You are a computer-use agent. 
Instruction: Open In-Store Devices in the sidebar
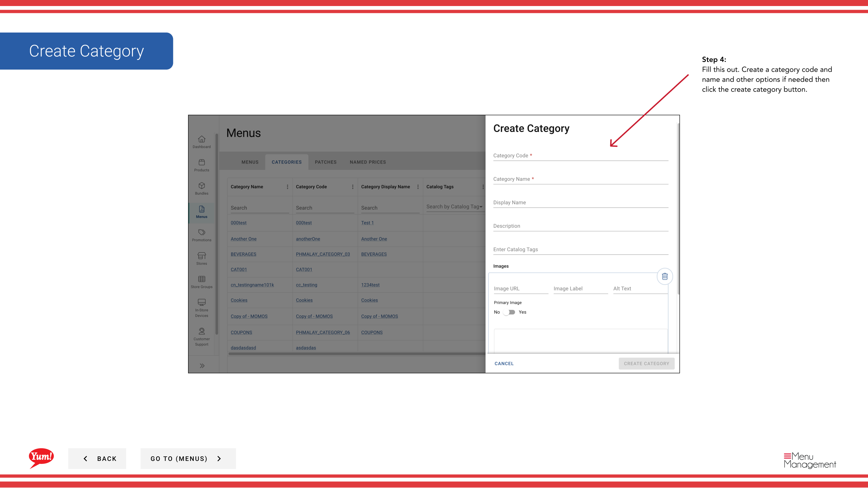click(202, 308)
